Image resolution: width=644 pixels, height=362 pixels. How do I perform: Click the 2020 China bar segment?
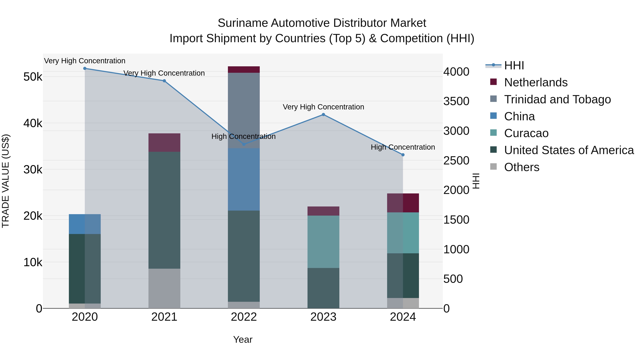coord(85,224)
